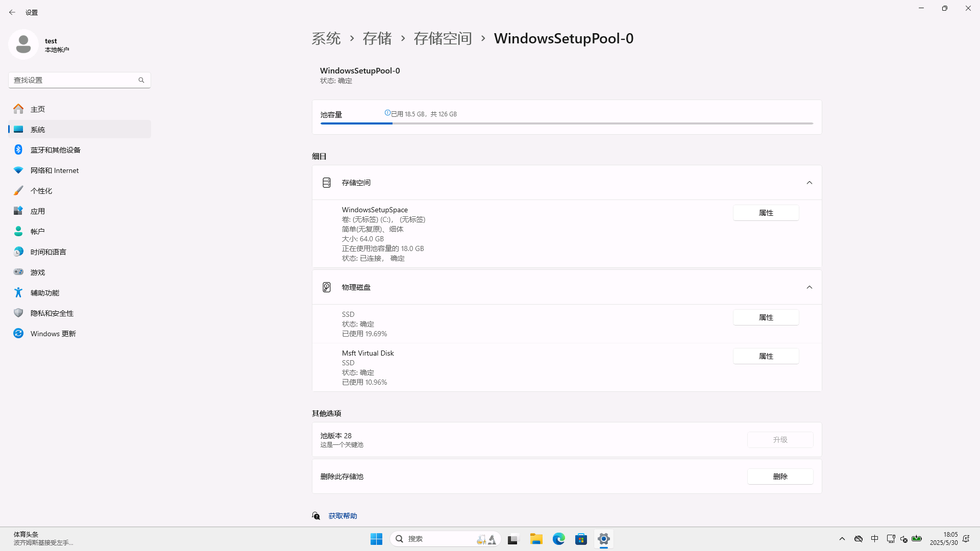This screenshot has width=980, height=551.
Task: Click the 时间和语言 globe clock icon
Action: point(18,252)
